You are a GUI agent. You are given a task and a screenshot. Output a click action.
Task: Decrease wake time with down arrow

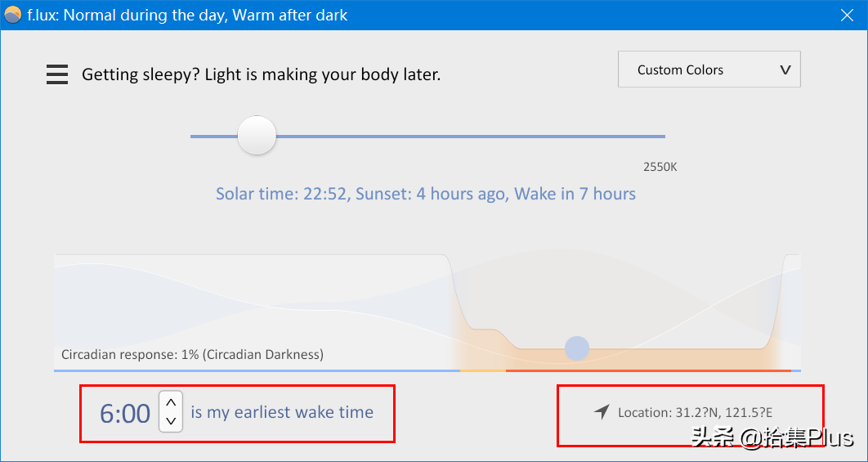tap(171, 421)
